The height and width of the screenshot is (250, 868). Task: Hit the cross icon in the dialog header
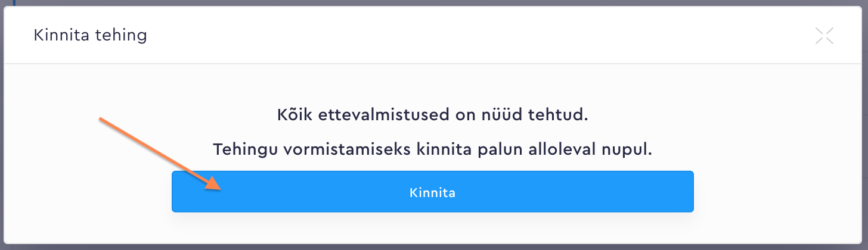click(x=824, y=36)
